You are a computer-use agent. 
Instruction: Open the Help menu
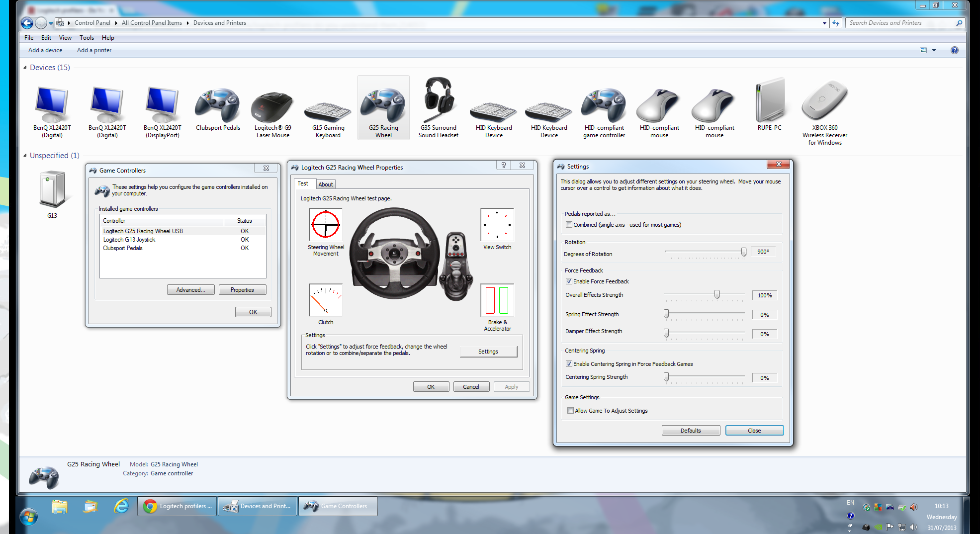click(x=108, y=38)
